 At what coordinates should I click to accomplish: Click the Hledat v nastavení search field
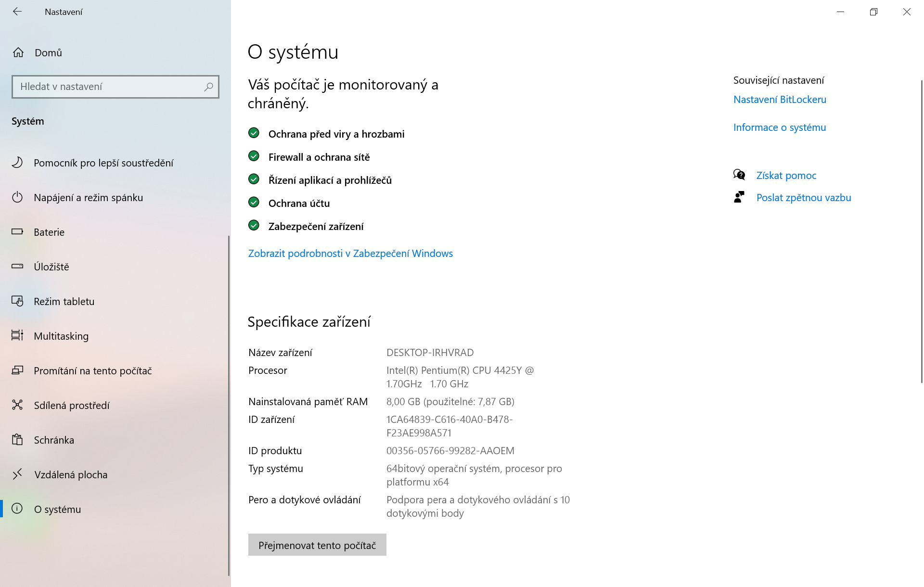click(x=115, y=87)
